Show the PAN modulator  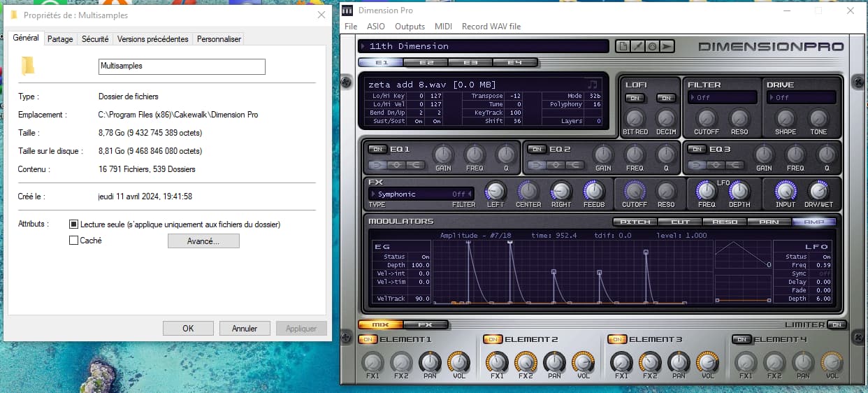pyautogui.click(x=769, y=222)
